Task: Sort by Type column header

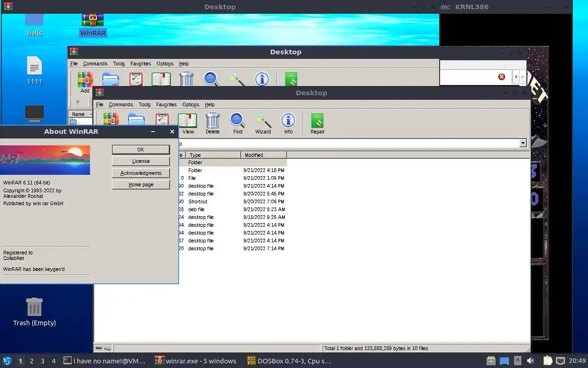Action: 214,155
